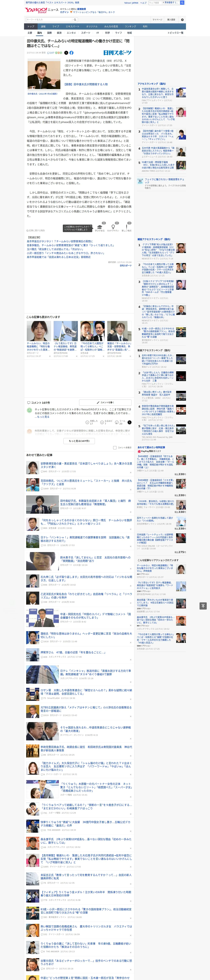Image resolution: width=210 pixels, height=980 pixels.
Task: Click the keyword search magnifier button
Action: coord(75,20)
